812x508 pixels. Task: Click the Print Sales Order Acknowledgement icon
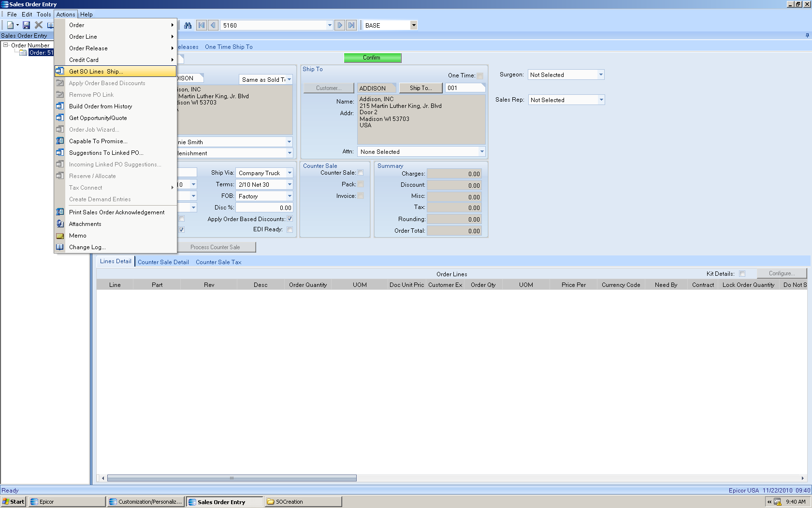60,212
